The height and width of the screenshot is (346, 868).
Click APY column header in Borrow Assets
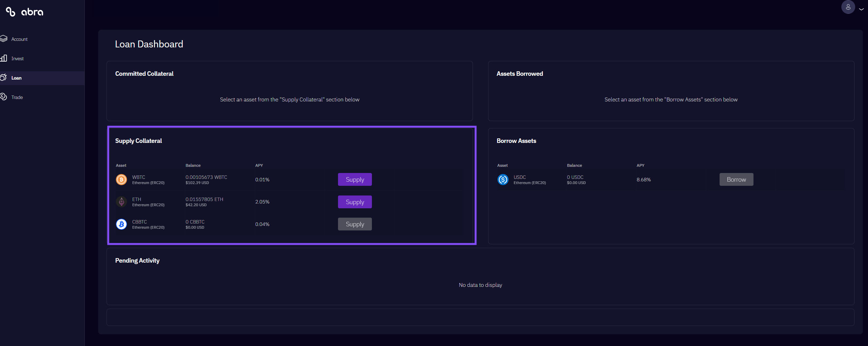tap(640, 165)
